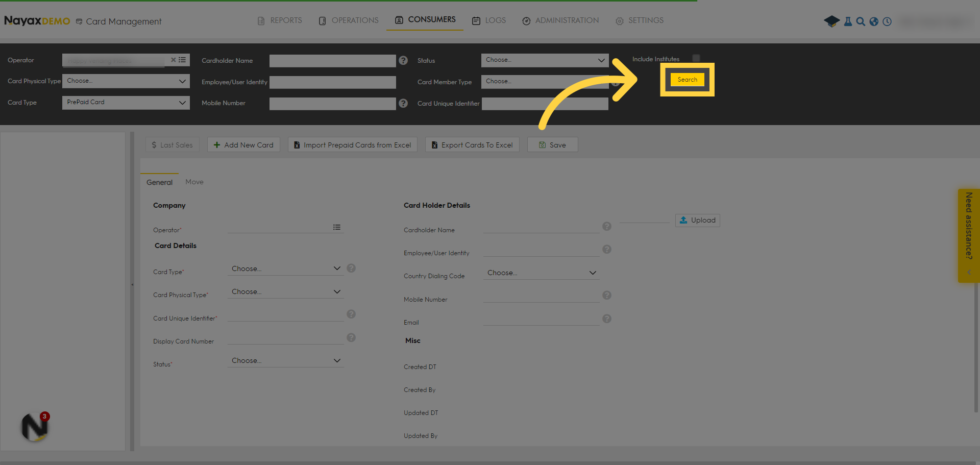Click the Upload photo button

(x=698, y=220)
